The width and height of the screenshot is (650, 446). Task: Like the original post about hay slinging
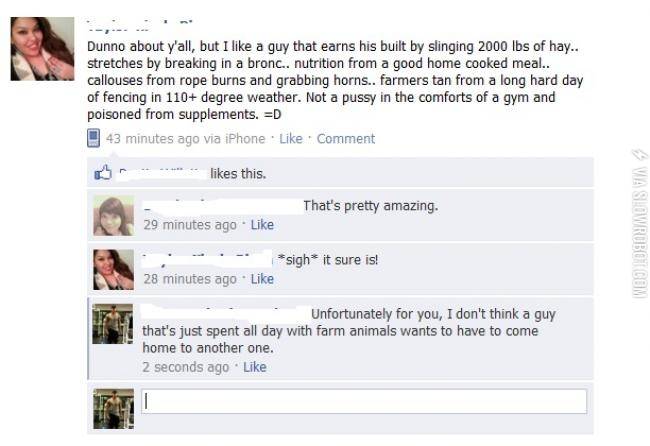tap(291, 139)
